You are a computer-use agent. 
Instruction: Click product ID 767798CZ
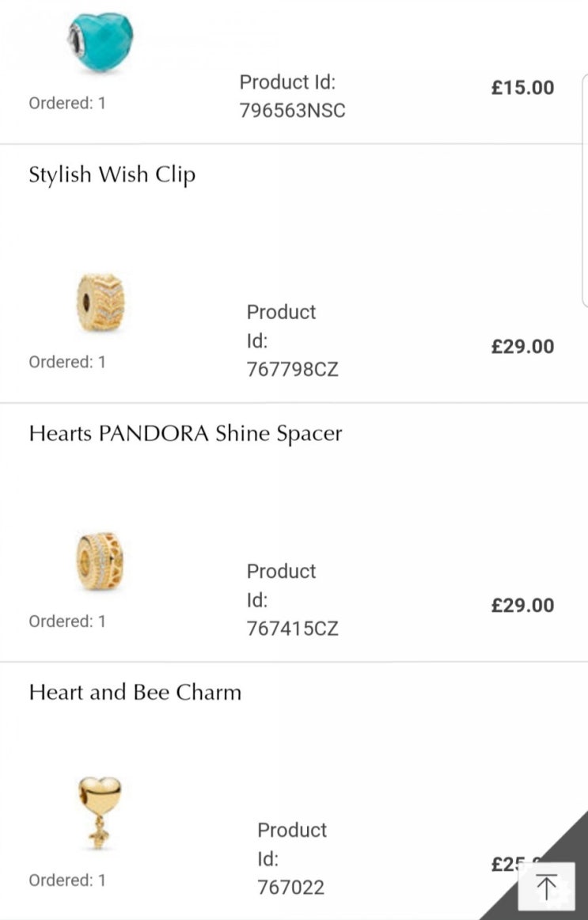(292, 369)
